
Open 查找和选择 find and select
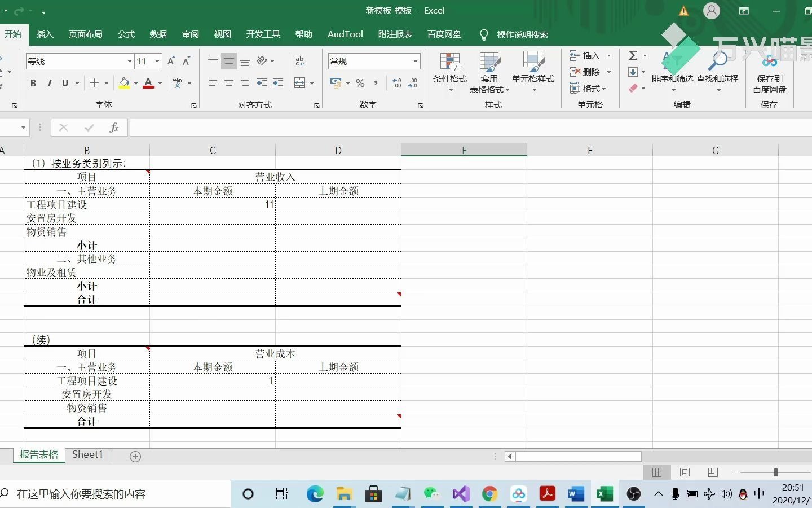[x=717, y=72]
